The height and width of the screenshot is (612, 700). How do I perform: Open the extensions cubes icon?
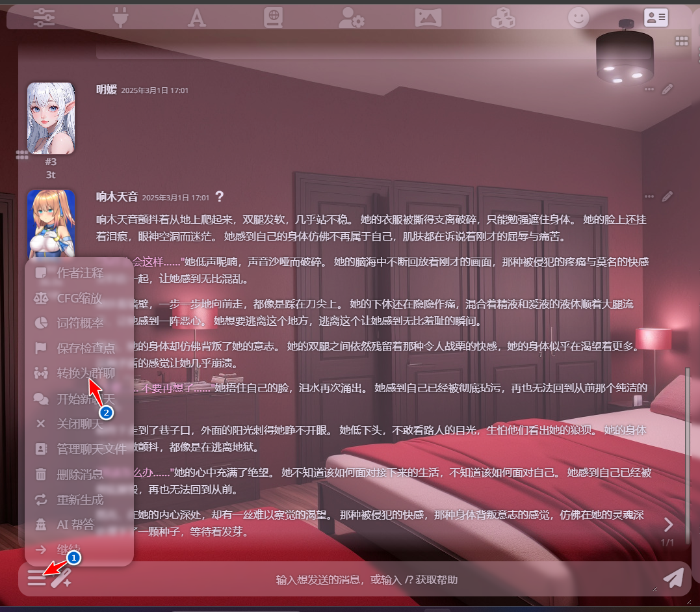click(503, 17)
